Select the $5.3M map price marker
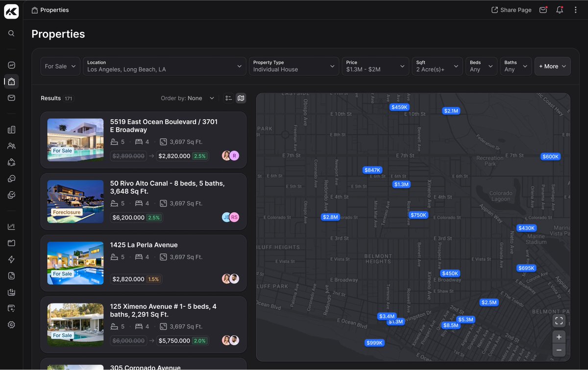Image resolution: width=588 pixels, height=370 pixels. [465, 320]
